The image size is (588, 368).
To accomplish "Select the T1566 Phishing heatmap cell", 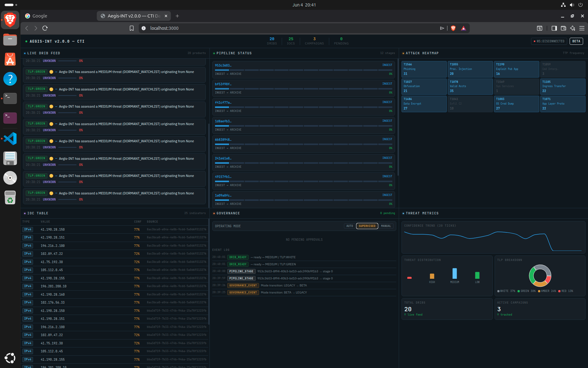I will pyautogui.click(x=424, y=69).
